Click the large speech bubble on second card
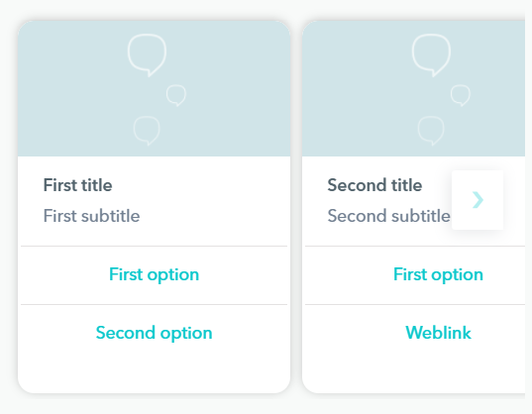 (431, 55)
